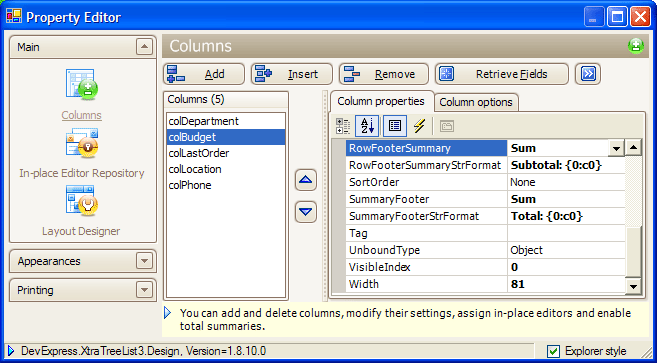Switch to the Column options tab

(x=476, y=102)
